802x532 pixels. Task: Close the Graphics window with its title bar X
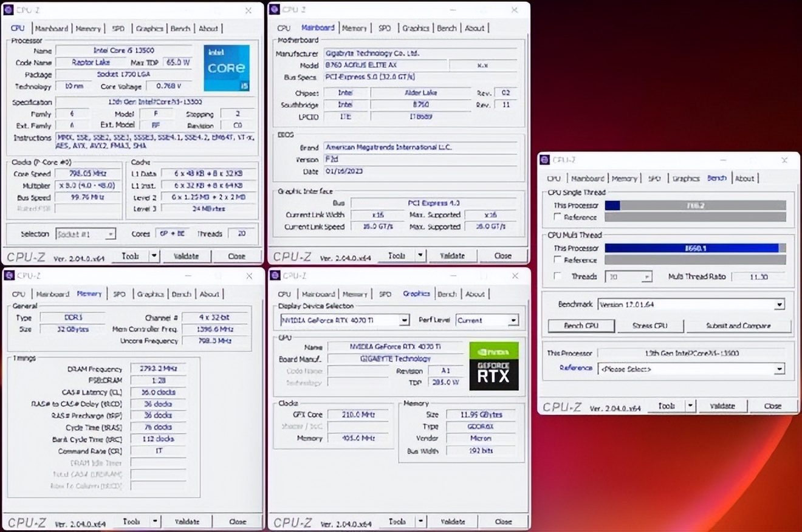515,276
